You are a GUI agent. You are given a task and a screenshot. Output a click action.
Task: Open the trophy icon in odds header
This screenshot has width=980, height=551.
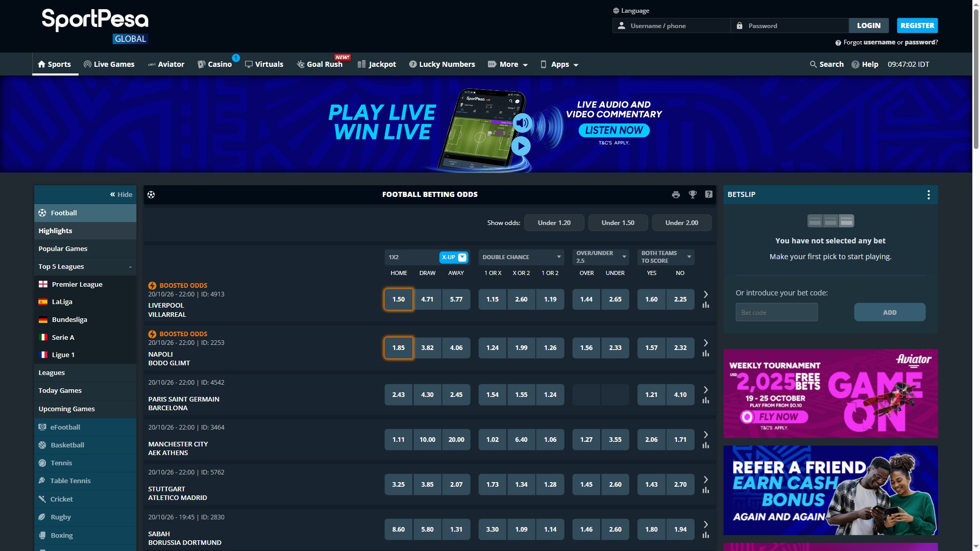[693, 194]
